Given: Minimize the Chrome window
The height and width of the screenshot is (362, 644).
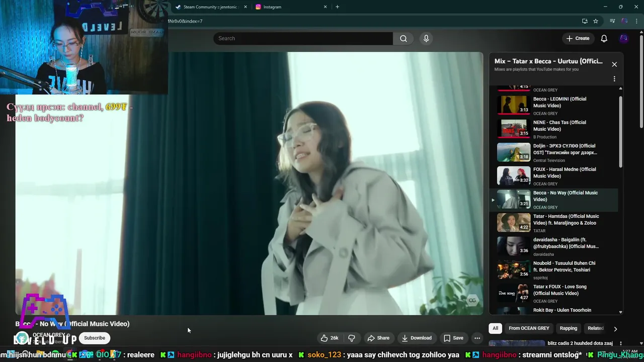Looking at the screenshot, I should click(605, 7).
